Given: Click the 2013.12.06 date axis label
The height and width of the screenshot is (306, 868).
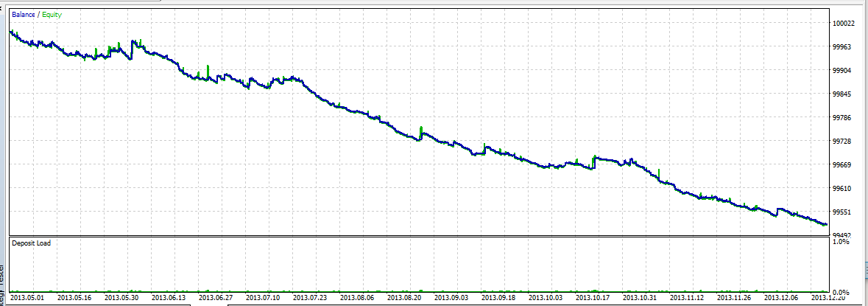Looking at the screenshot, I should [x=780, y=297].
